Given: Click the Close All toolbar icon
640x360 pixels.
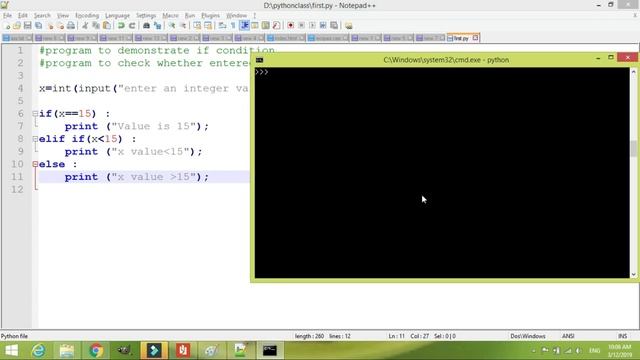Looking at the screenshot, I should 60,26.
